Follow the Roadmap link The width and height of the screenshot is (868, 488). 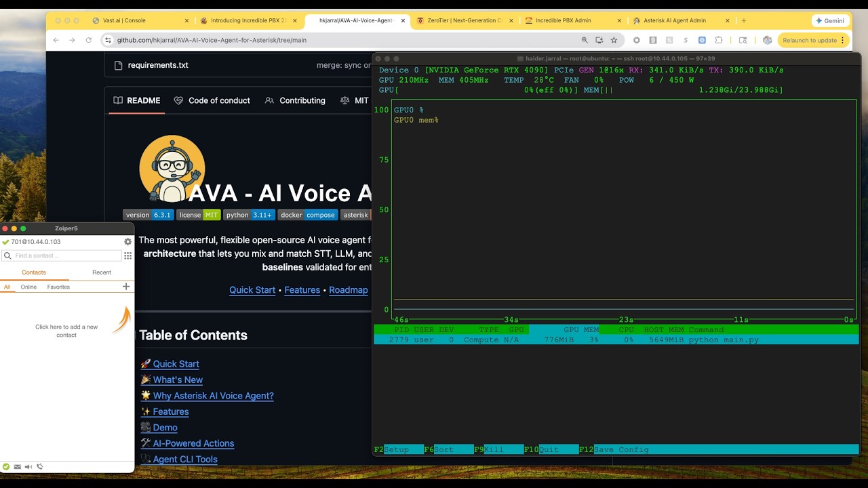tap(349, 290)
